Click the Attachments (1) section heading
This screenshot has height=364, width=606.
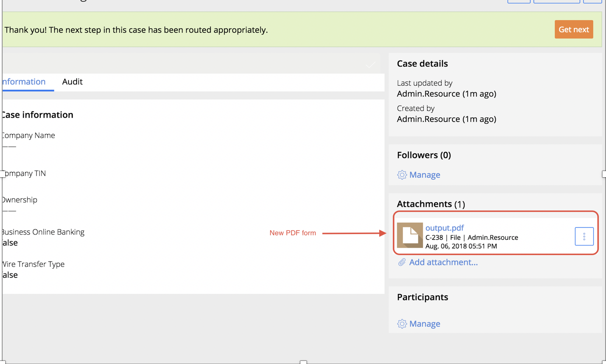coord(430,204)
